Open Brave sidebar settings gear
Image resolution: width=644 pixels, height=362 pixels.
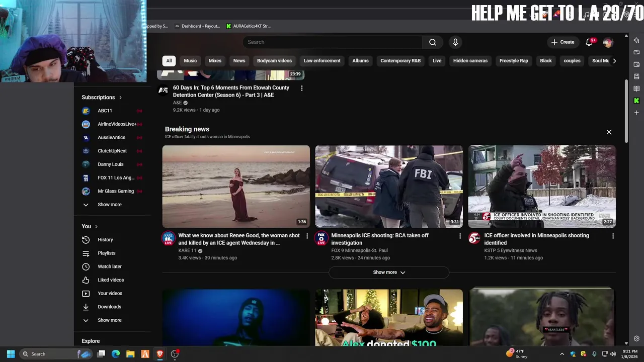pyautogui.click(x=636, y=338)
